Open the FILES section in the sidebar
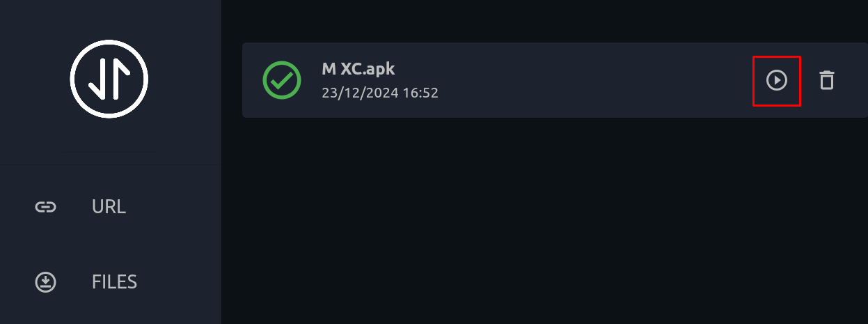Viewport: 868px width, 324px height. click(x=111, y=282)
